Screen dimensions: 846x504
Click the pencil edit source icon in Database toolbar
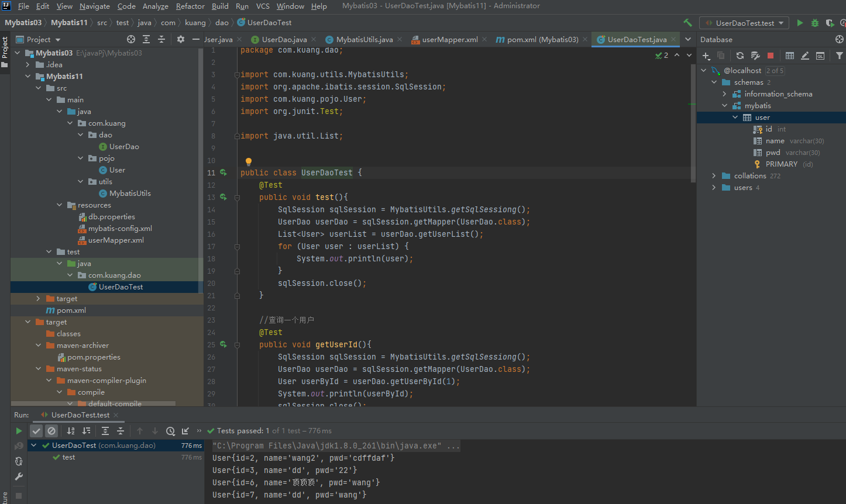tap(805, 56)
